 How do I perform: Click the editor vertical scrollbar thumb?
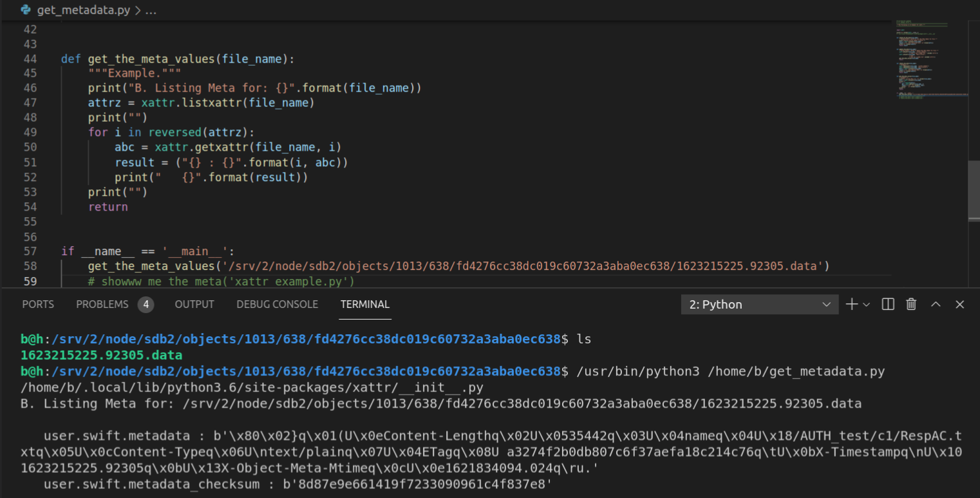point(974,190)
